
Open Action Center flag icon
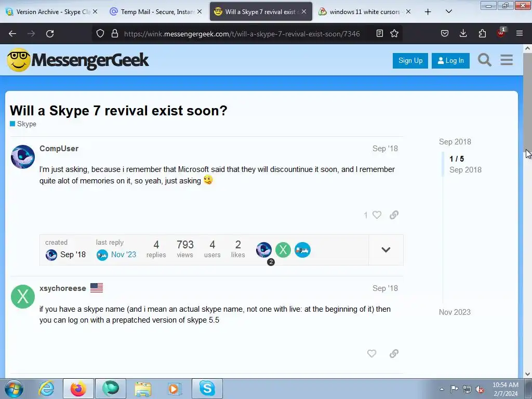pyautogui.click(x=454, y=389)
